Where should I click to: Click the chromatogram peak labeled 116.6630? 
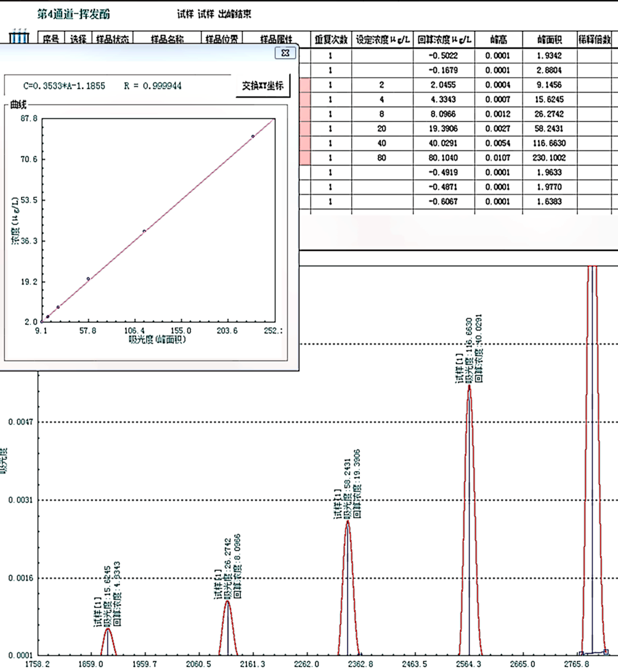[x=470, y=395]
